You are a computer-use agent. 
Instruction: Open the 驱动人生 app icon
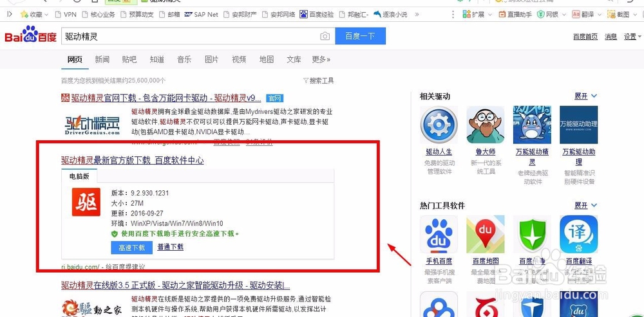pos(439,125)
